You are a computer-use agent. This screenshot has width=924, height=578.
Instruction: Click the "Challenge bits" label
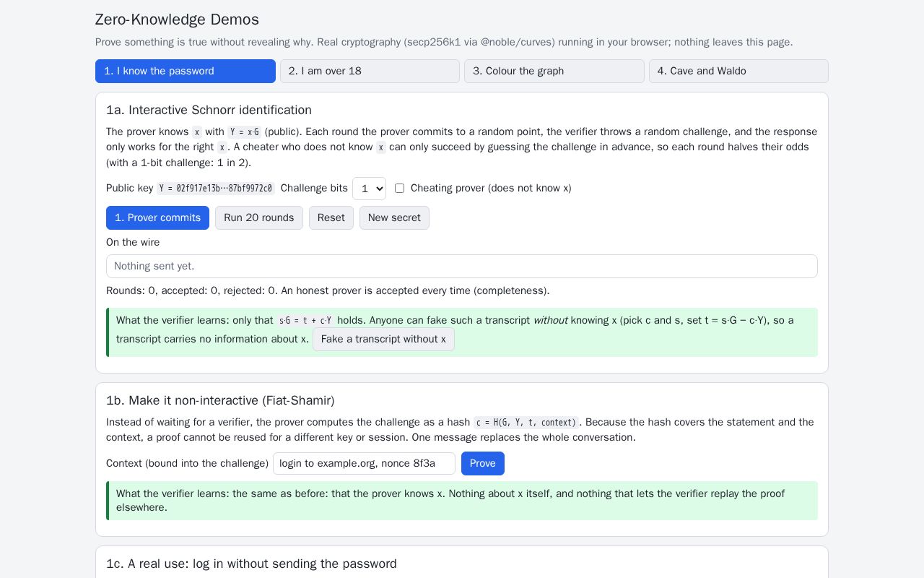point(314,188)
